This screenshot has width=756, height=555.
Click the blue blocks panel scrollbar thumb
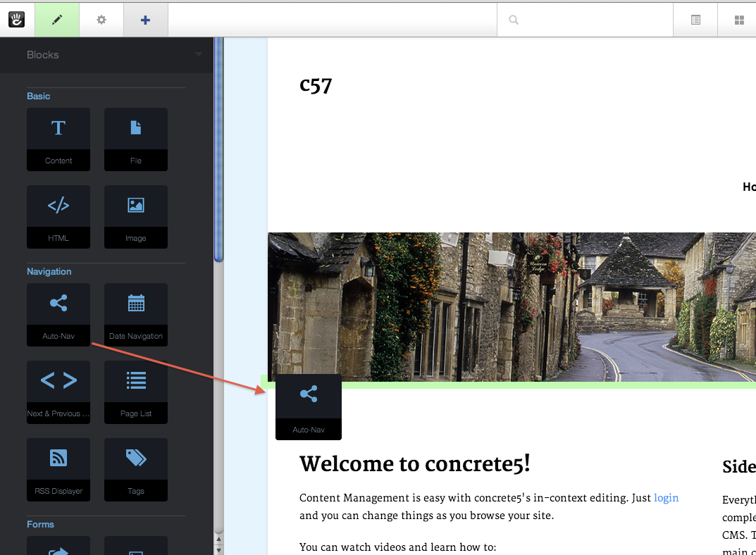coord(218,149)
